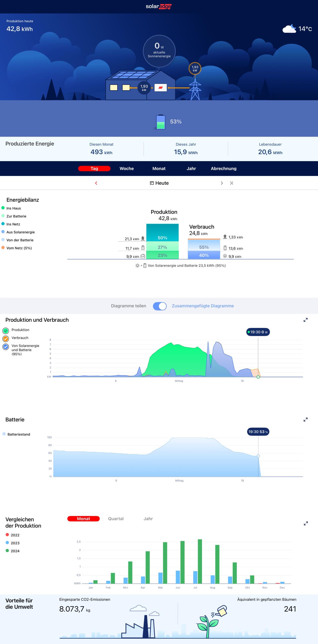Click the SolarEdge logo at top

click(x=159, y=6)
